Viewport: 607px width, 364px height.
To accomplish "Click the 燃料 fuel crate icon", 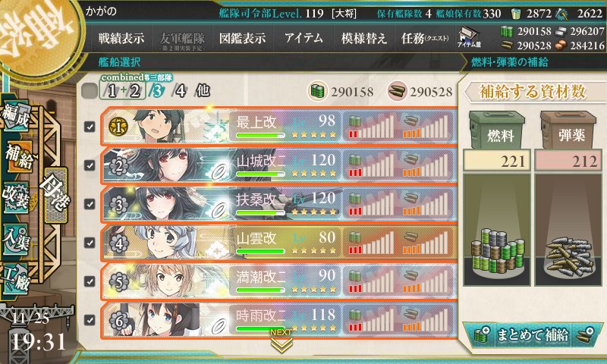I will 497,130.
